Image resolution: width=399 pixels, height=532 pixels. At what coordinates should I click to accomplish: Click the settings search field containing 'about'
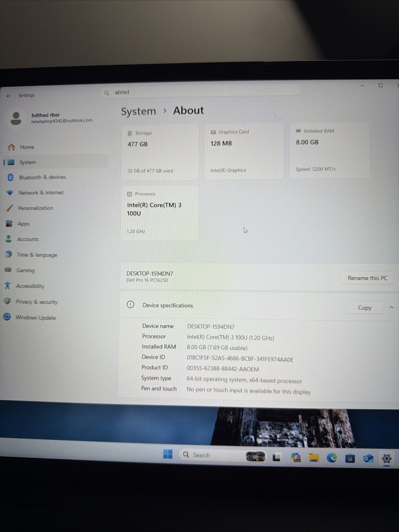pyautogui.click(x=201, y=91)
